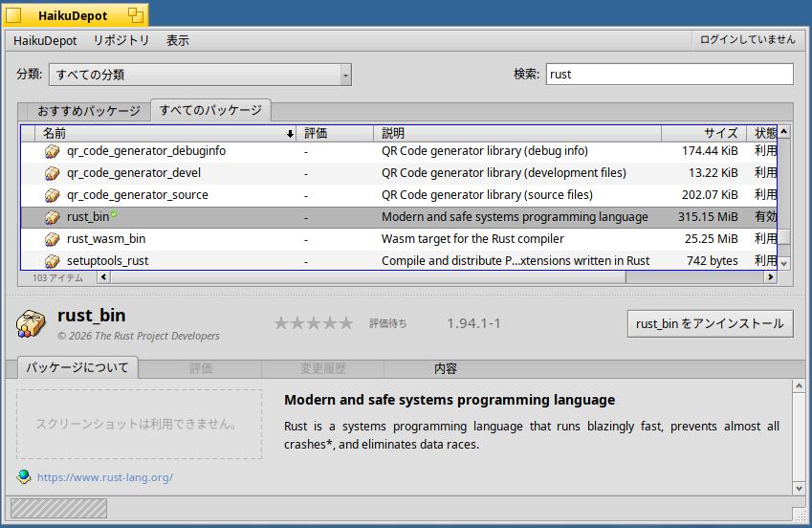Viewport: 812px width, 528px height.
Task: Select the パッケージについて tab
Action: (x=77, y=367)
